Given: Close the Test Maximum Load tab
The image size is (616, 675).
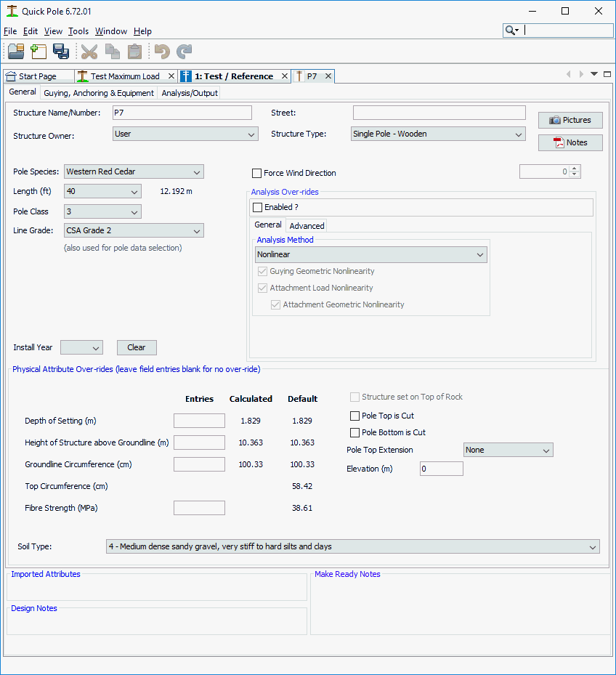Looking at the screenshot, I should [x=171, y=76].
